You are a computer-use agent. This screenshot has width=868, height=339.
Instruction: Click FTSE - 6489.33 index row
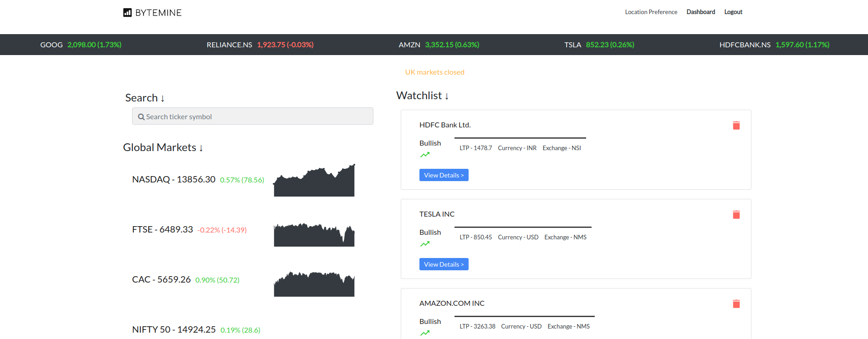163,229
